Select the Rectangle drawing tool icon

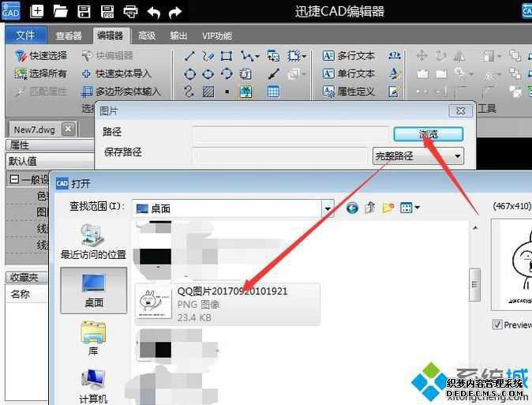point(227,56)
